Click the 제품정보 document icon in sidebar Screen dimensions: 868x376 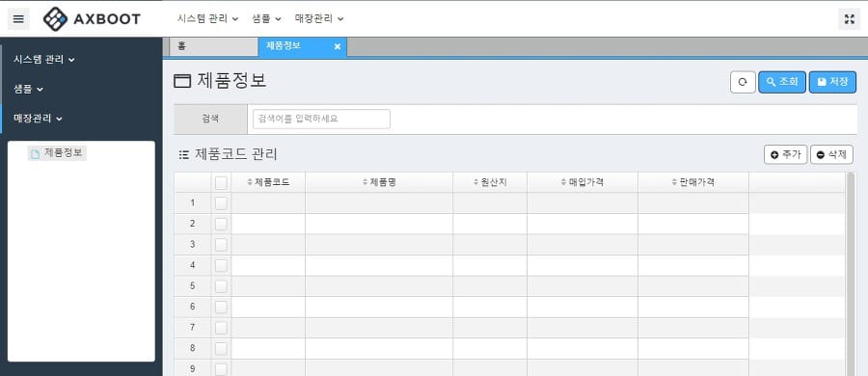[x=36, y=154]
